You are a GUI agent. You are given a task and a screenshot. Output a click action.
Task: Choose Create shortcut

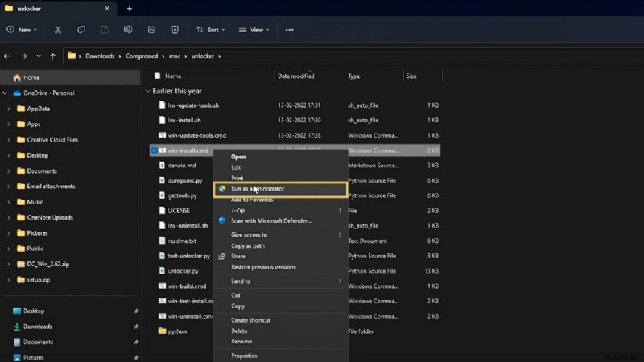point(250,320)
